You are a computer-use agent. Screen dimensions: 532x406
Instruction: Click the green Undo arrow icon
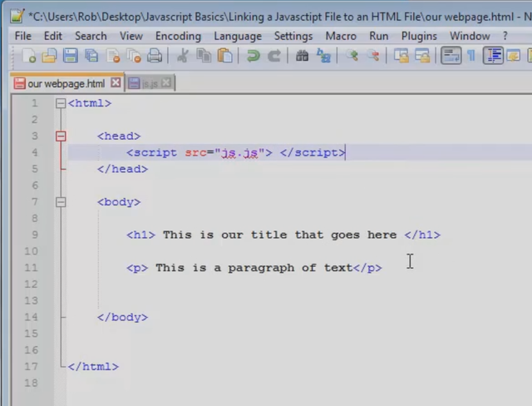(x=253, y=56)
